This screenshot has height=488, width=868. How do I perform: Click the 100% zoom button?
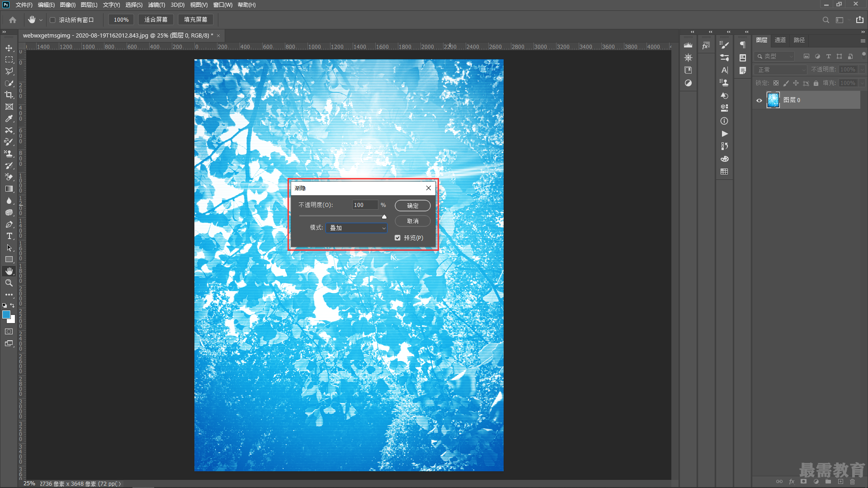121,20
